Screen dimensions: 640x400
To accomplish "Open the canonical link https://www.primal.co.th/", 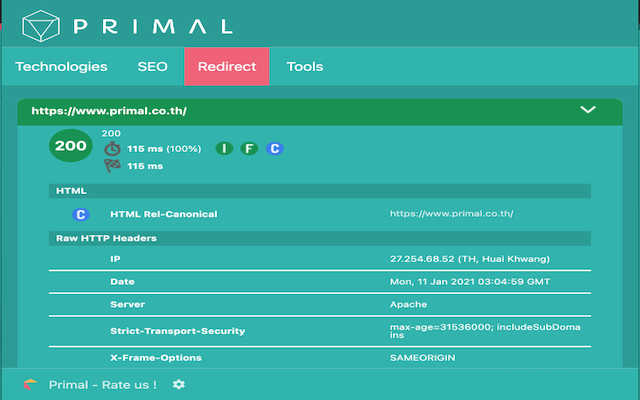I will point(451,214).
